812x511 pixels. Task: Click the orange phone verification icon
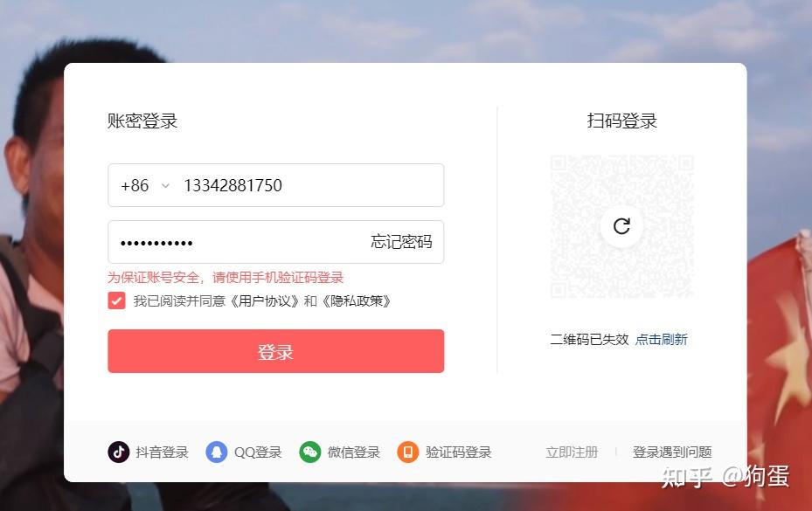408,452
